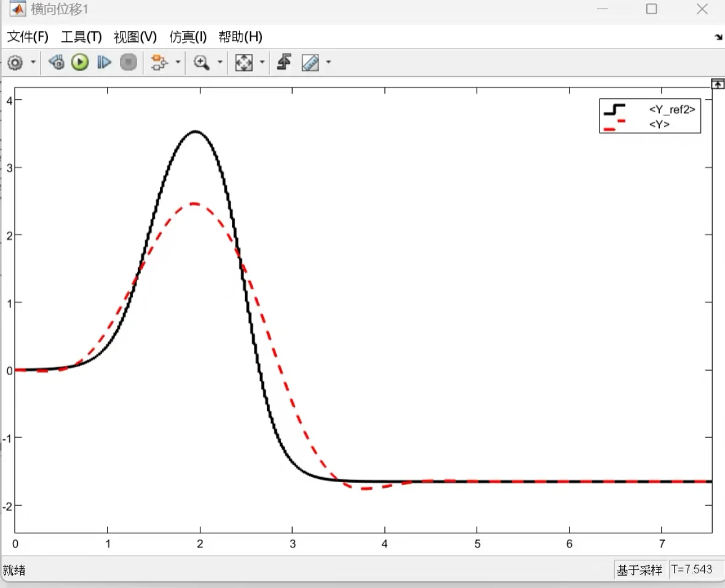Open the 文件(F) menu
725x588 pixels.
click(28, 36)
